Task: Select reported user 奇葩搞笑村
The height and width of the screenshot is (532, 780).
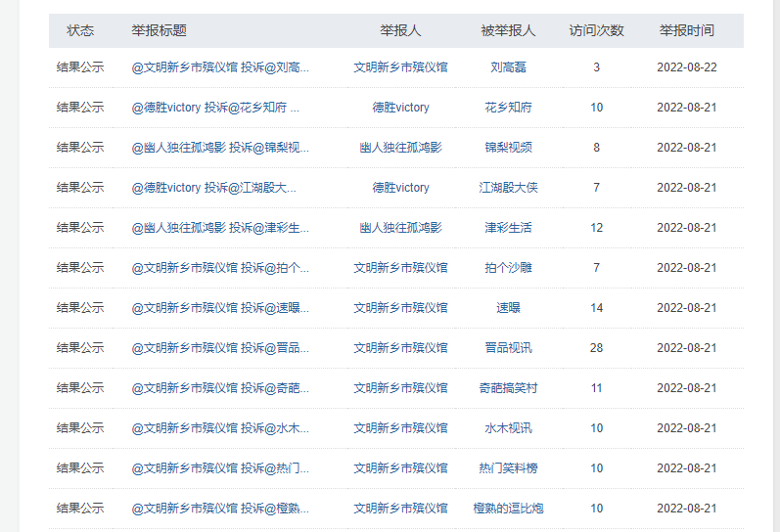Action: click(x=508, y=388)
